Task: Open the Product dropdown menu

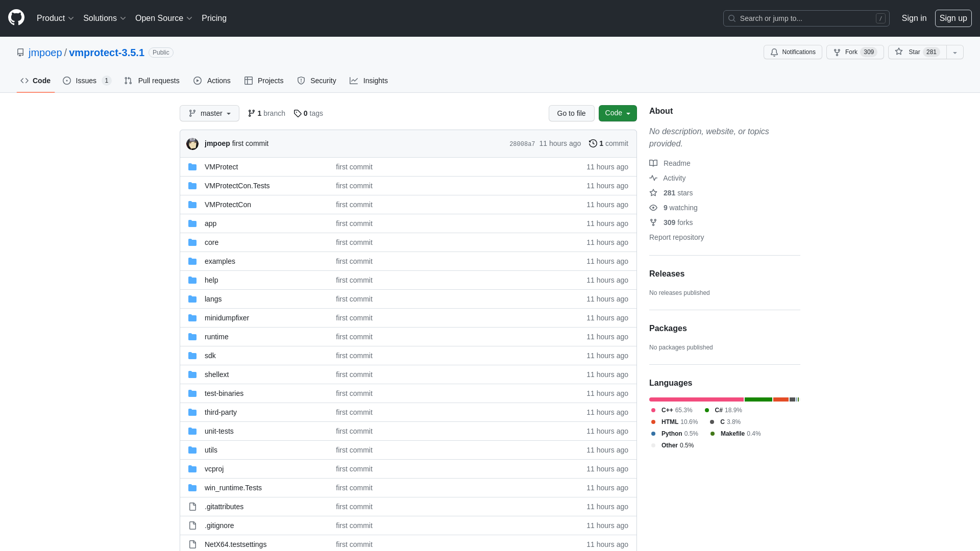Action: (x=55, y=18)
